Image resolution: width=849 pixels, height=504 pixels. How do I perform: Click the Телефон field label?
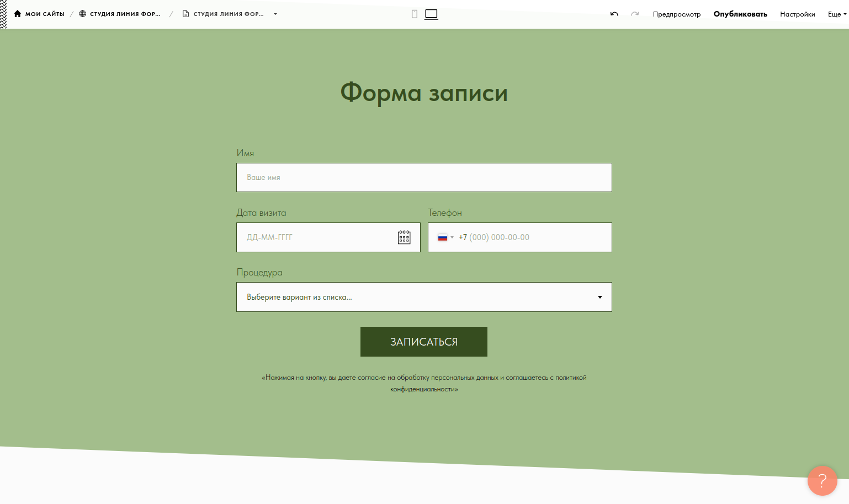tap(445, 213)
